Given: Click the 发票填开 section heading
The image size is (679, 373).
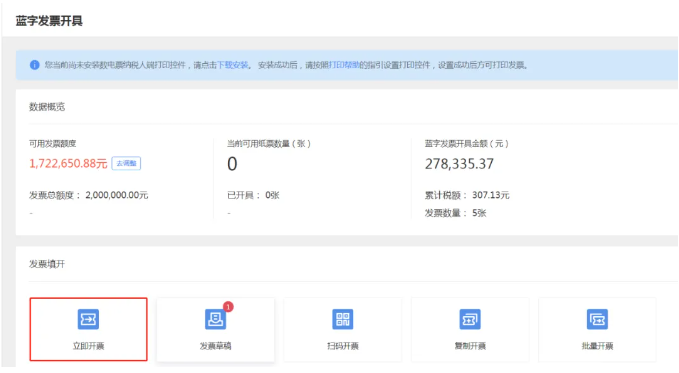Looking at the screenshot, I should pos(47,264).
